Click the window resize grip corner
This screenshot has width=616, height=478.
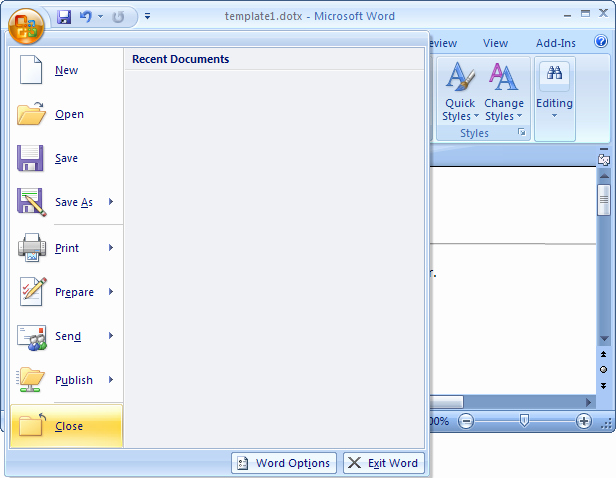(x=607, y=424)
